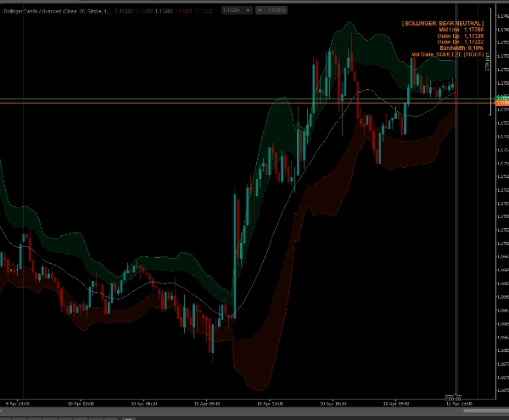
Task: Click the green ask price tag on axis
Action: click(x=502, y=98)
